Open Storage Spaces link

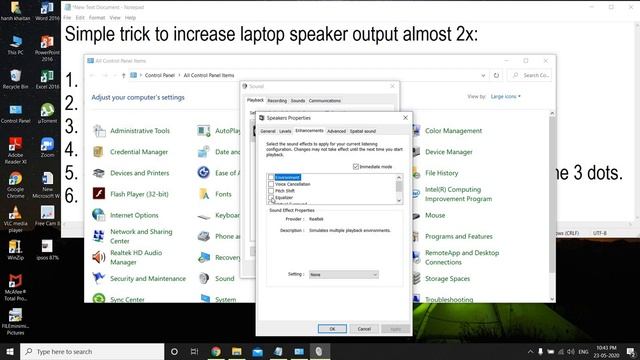tap(447, 278)
